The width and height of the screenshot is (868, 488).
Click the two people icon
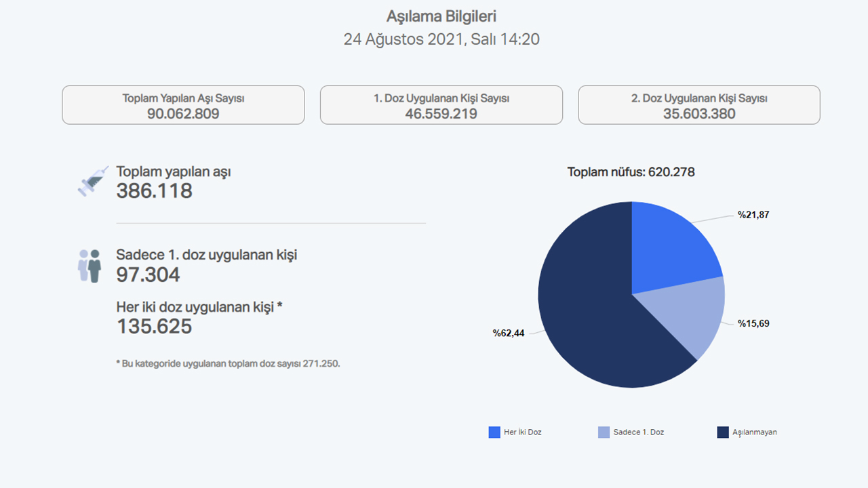point(89,266)
